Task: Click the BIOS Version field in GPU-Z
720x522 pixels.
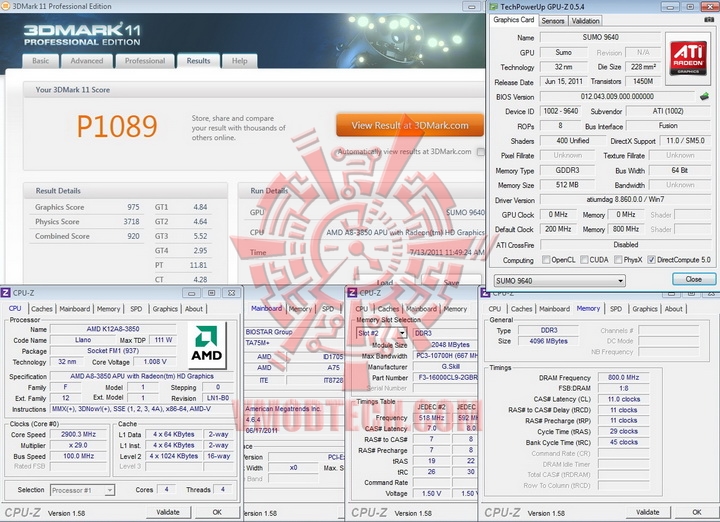Action: click(x=617, y=96)
